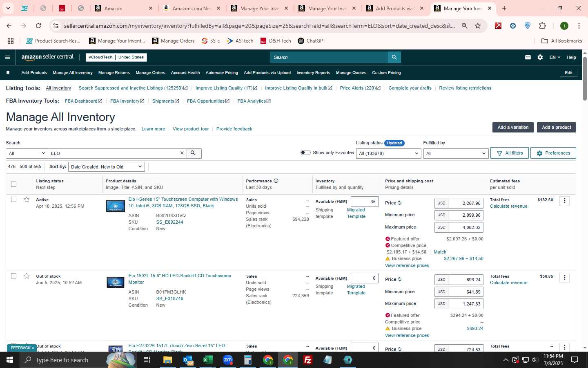Bookmark this page with star icon
The width and height of the screenshot is (588, 368).
click(x=478, y=26)
